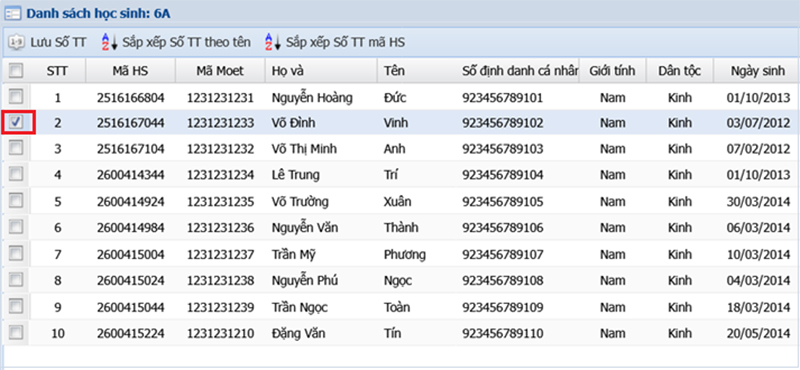Click Sắp xếp Số TT theo tên label
The width and height of the screenshot is (800, 370).
pos(186,42)
